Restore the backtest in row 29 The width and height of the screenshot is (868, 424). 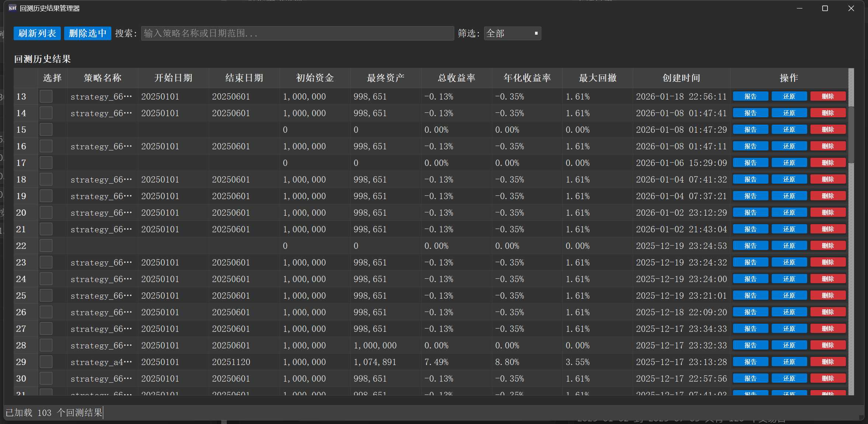[x=789, y=362]
